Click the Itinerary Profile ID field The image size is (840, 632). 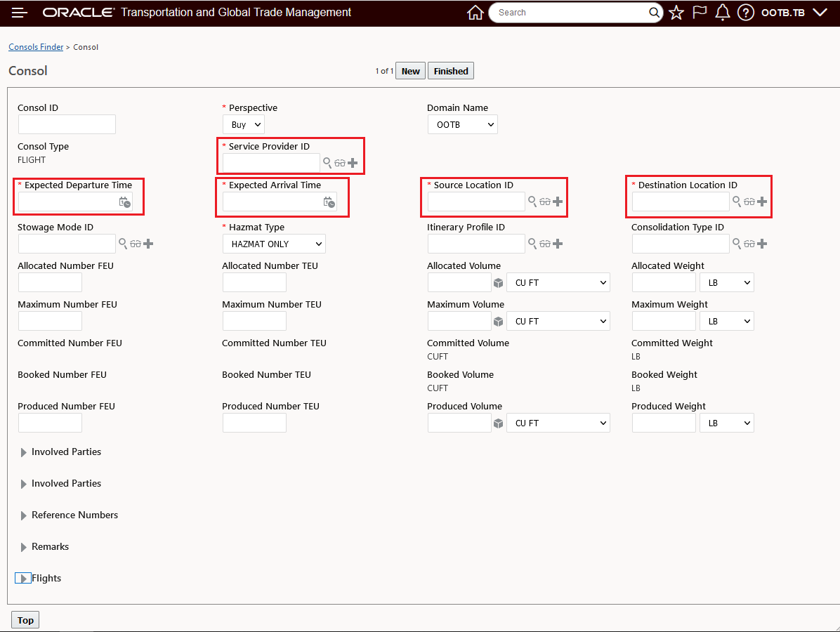point(476,244)
